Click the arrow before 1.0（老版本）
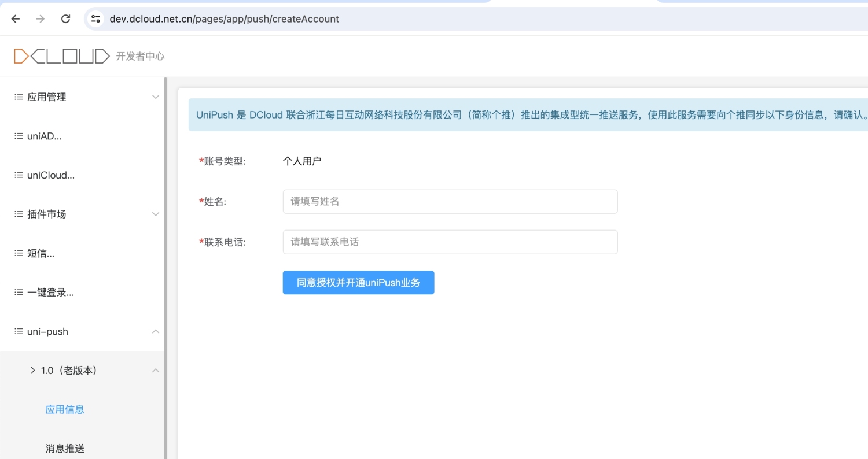The width and height of the screenshot is (868, 459). pyautogui.click(x=32, y=371)
